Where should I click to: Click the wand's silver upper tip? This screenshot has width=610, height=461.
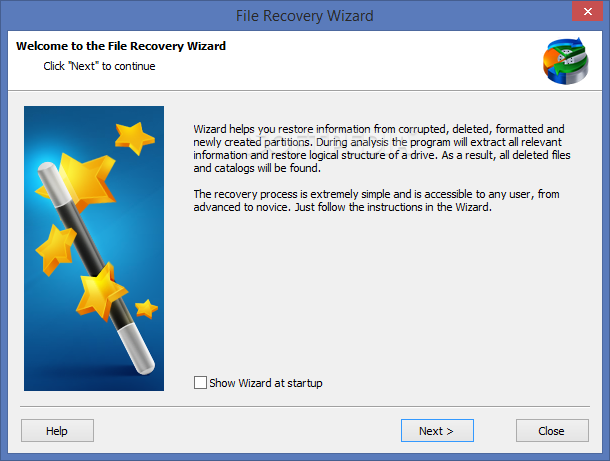tap(50, 180)
